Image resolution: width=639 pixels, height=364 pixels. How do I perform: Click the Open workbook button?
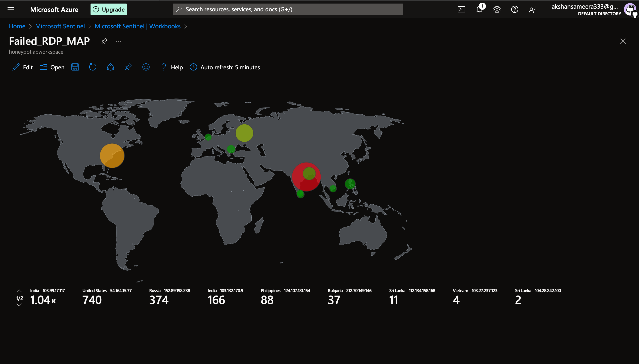52,67
